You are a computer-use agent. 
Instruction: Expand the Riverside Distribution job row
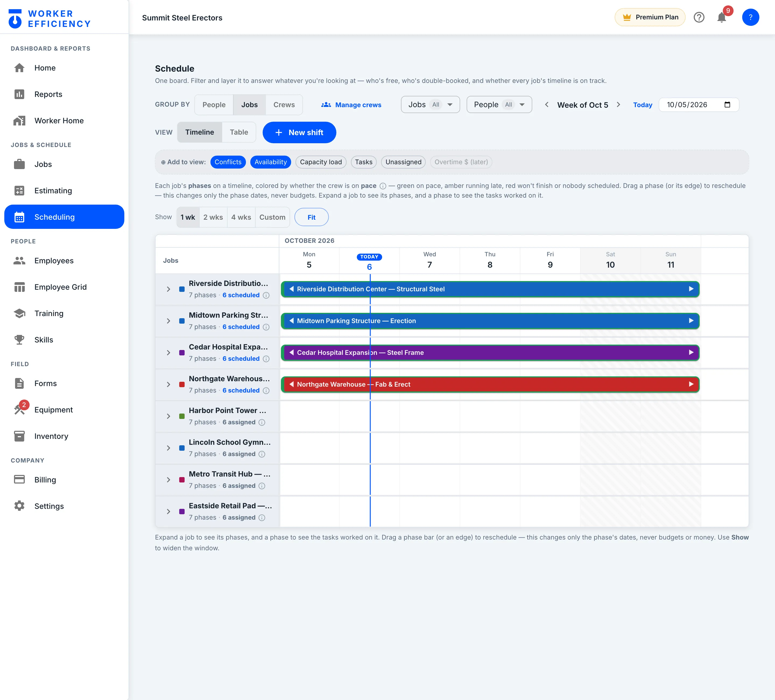[168, 289]
